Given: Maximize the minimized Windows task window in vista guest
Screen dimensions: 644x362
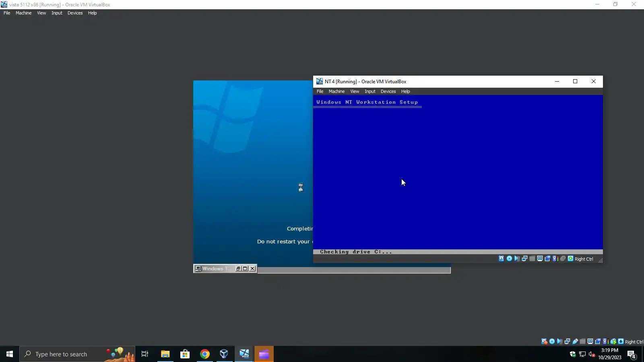Looking at the screenshot, I should [x=245, y=269].
